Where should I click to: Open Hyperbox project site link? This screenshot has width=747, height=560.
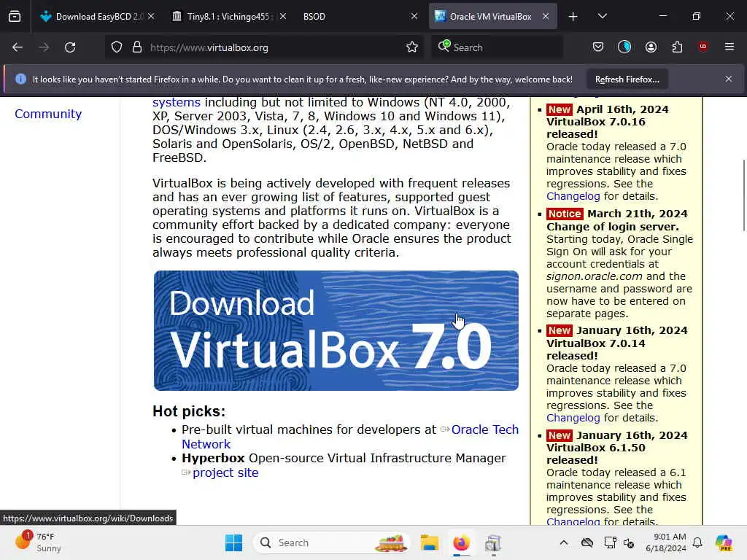(225, 472)
